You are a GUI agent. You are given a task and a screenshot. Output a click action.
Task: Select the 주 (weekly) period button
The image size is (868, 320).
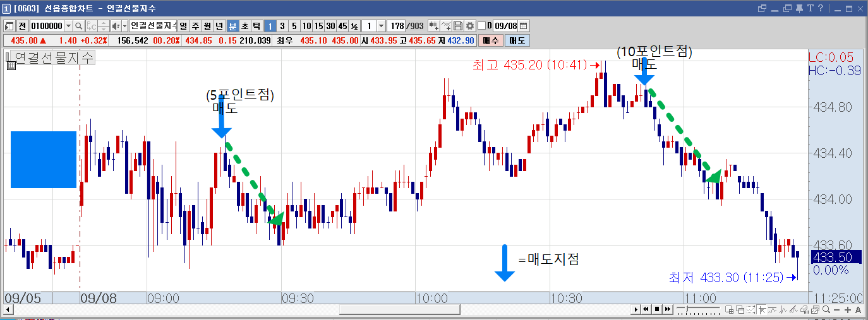click(x=195, y=26)
